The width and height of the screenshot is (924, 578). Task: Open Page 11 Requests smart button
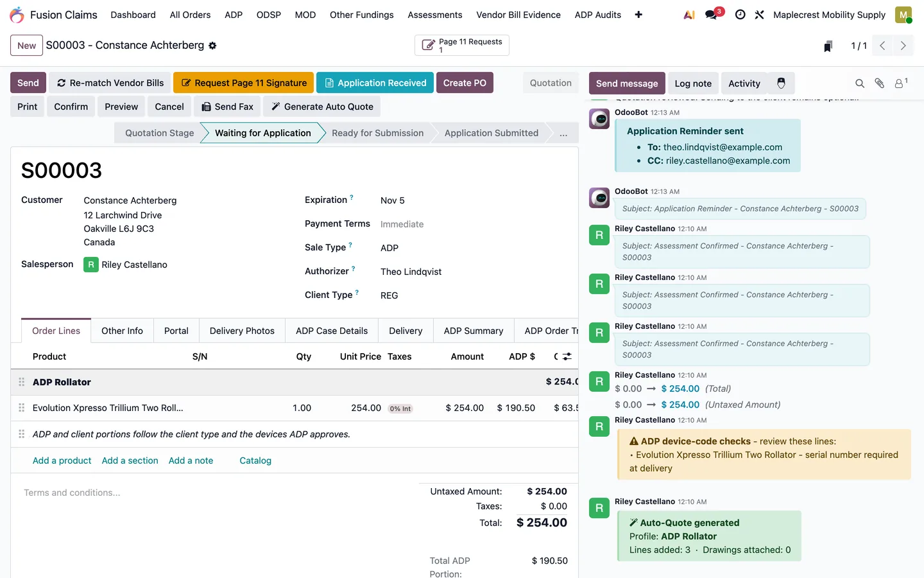pos(462,46)
